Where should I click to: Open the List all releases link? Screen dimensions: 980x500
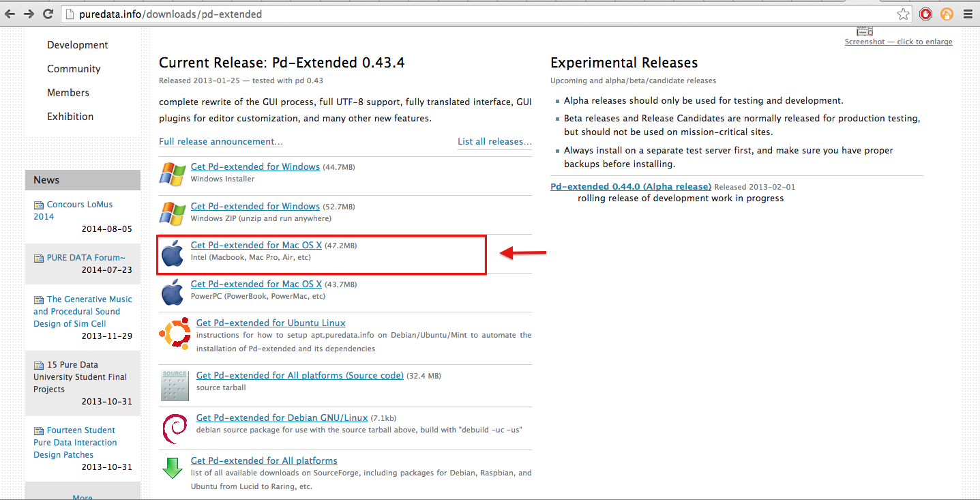(x=494, y=142)
